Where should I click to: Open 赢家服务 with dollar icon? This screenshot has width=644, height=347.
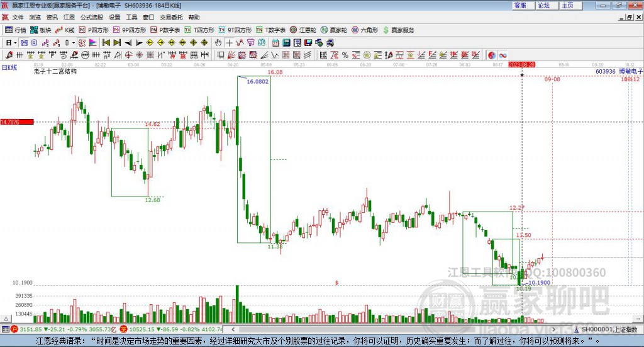(399, 30)
